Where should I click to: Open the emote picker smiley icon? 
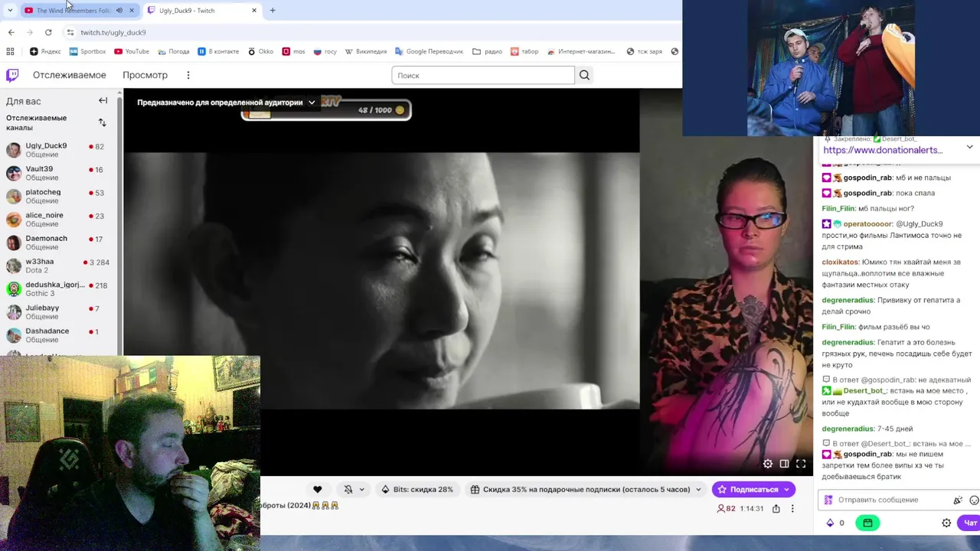974,500
